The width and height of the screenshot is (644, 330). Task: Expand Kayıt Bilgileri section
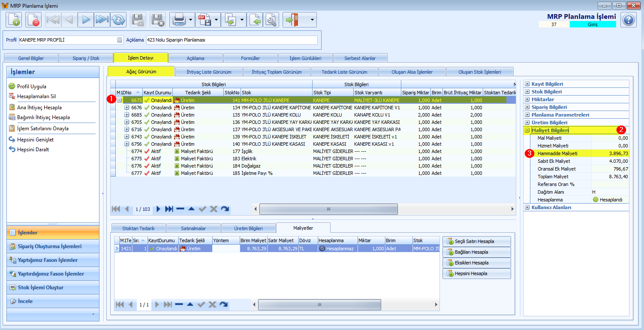527,84
